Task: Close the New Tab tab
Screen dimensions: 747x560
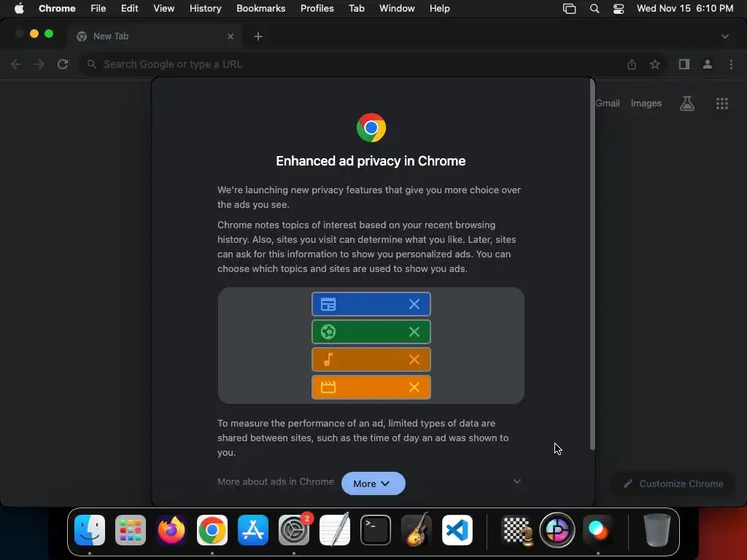Action: coord(231,36)
